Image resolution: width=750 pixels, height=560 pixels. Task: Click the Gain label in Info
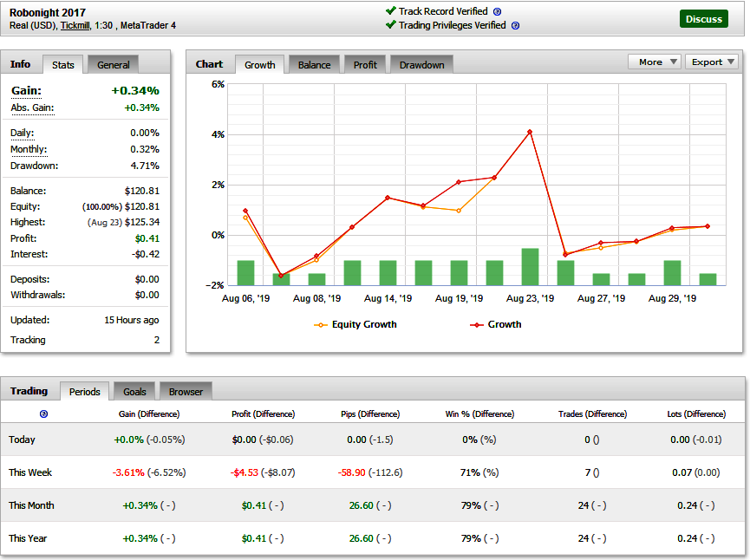coord(26,91)
